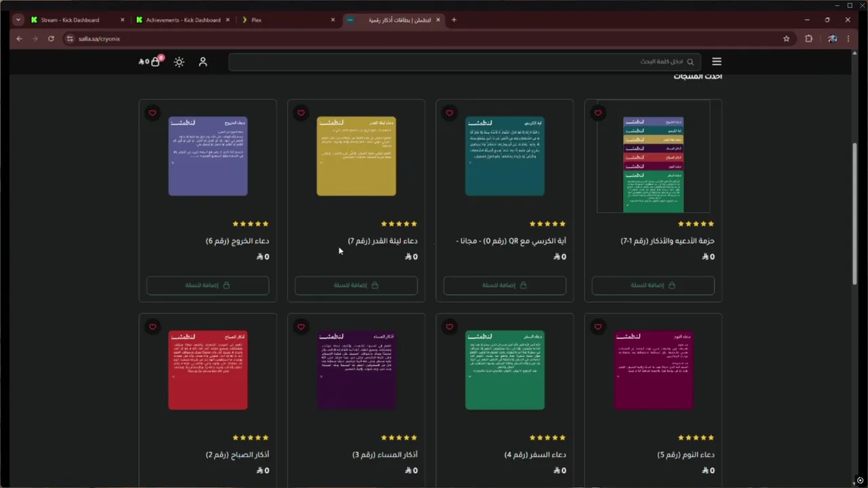This screenshot has width=868, height=488.
Task: Close the active لنطمئن tab
Action: point(438,20)
